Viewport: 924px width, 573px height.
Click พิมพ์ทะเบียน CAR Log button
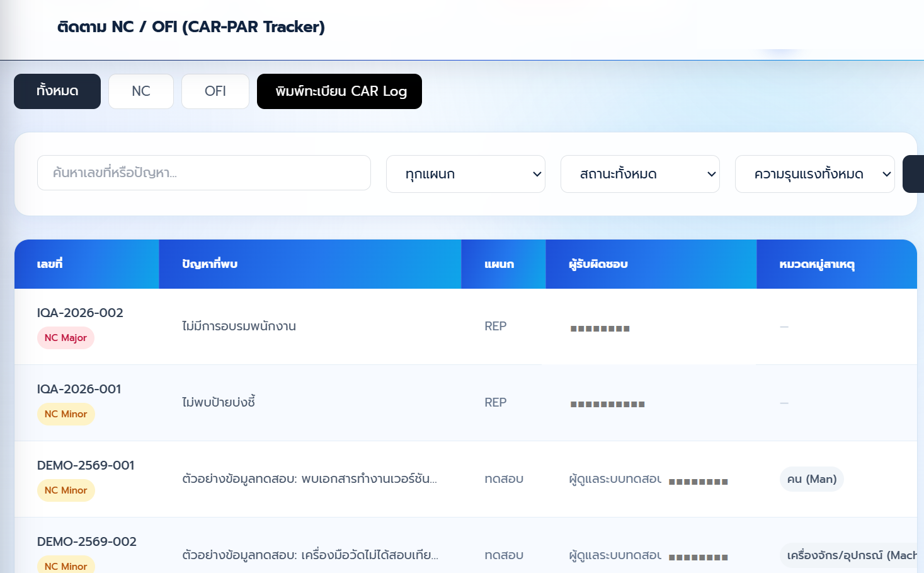pos(339,91)
